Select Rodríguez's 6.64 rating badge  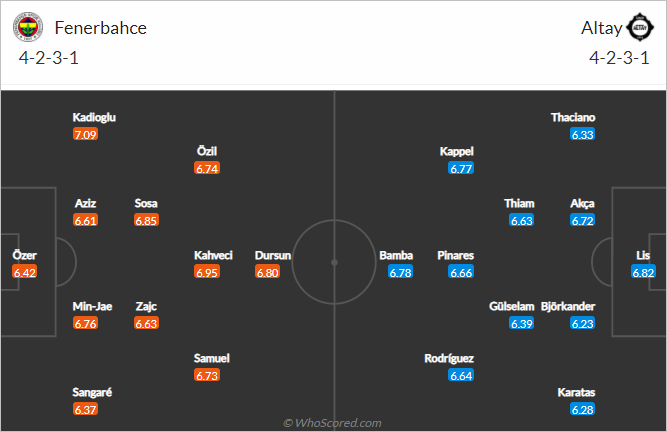(x=461, y=375)
